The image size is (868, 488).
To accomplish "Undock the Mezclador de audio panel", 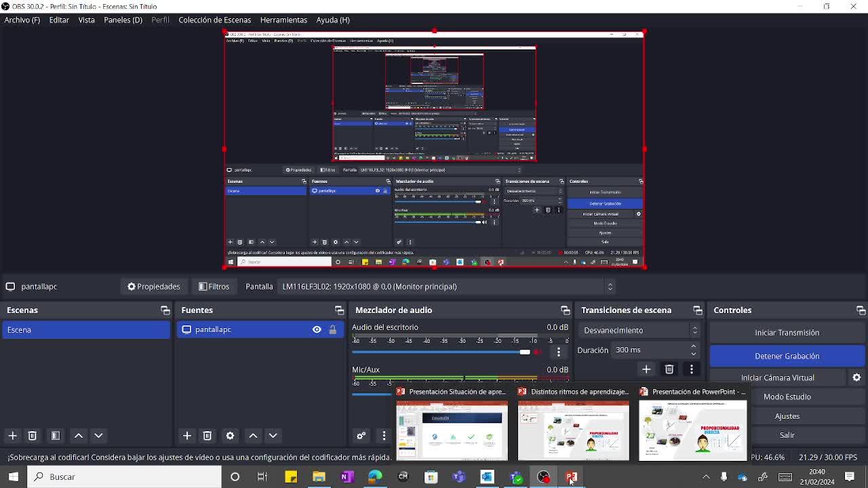I will coord(565,310).
